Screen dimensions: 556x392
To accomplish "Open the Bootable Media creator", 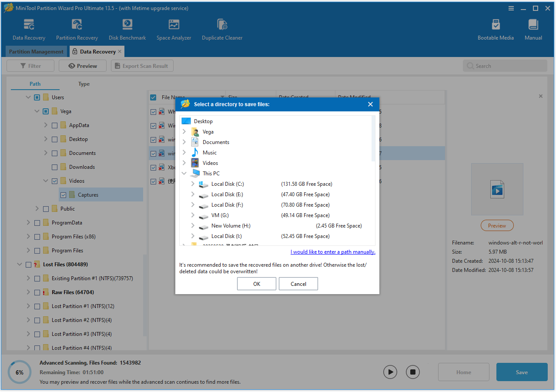I will 496,28.
